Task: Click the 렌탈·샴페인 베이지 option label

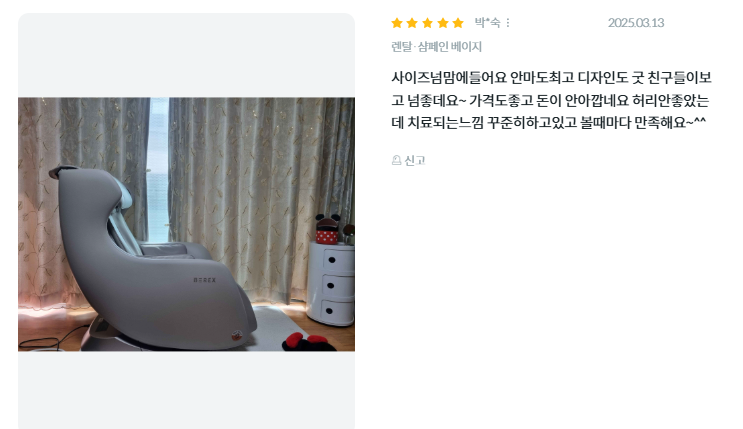Action: tap(436, 46)
